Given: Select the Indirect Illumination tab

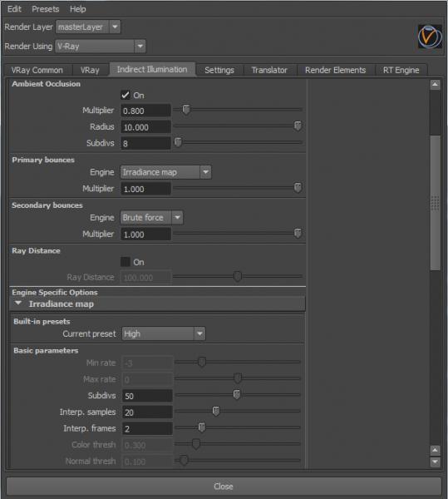Looking at the screenshot, I should click(152, 69).
